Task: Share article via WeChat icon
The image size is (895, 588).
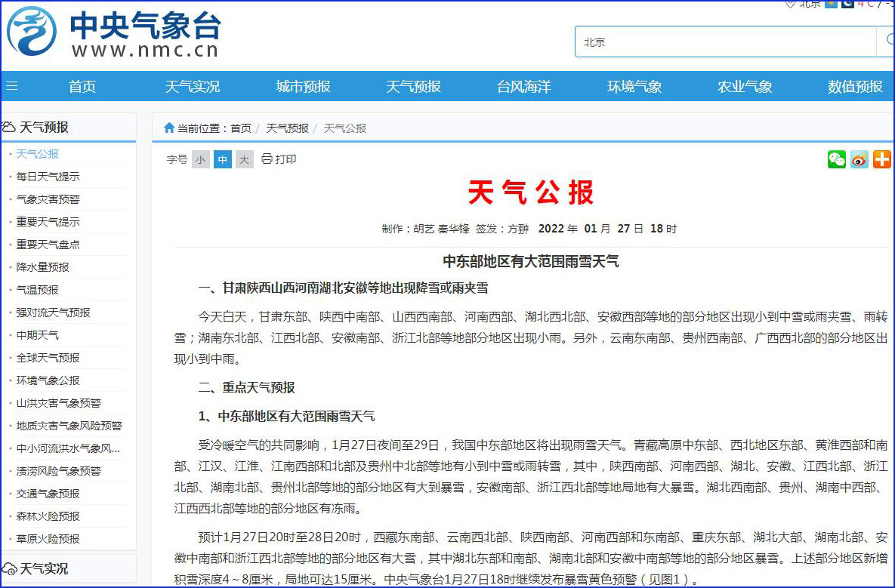Action: [836, 159]
